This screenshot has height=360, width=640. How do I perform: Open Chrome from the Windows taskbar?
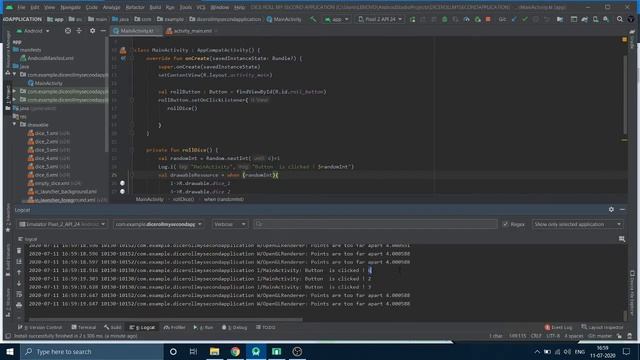tap(235, 351)
